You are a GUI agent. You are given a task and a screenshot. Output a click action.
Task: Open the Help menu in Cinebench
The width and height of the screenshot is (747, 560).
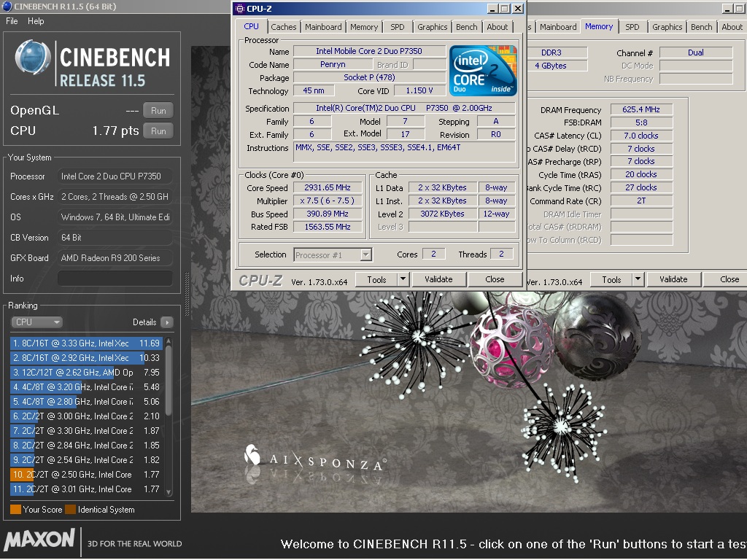click(36, 21)
